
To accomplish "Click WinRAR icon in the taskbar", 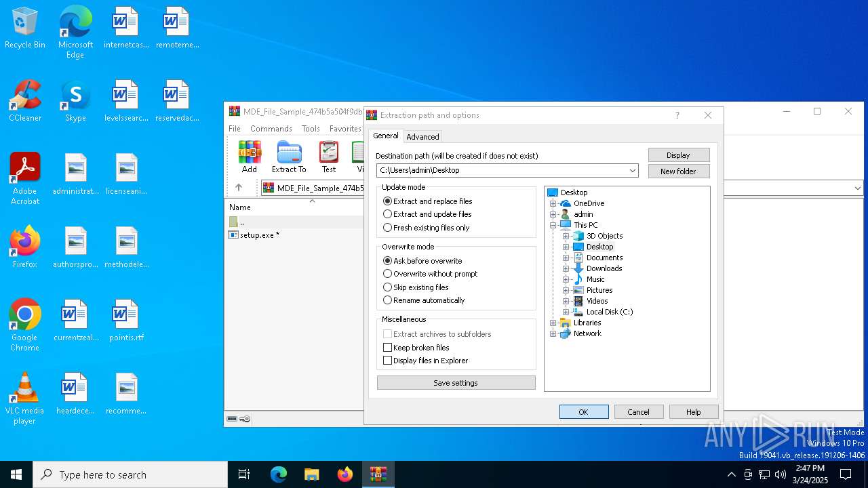I will (378, 474).
